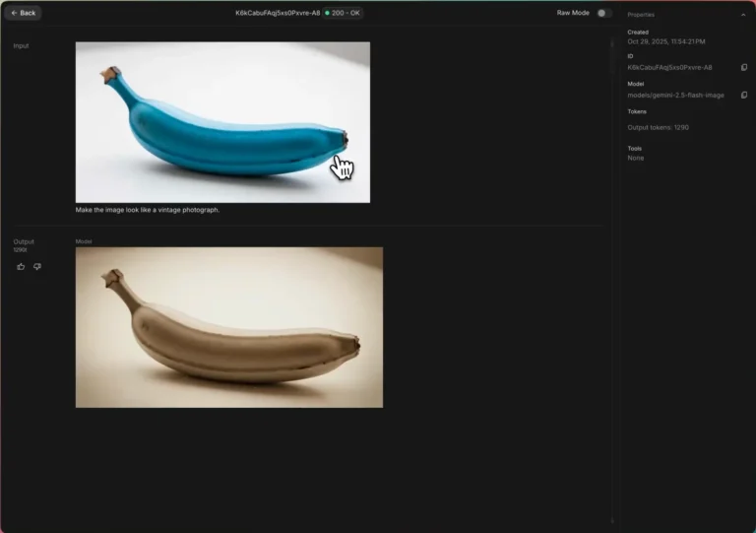The image size is (756, 533).
Task: Click the Output section label
Action: (24, 241)
